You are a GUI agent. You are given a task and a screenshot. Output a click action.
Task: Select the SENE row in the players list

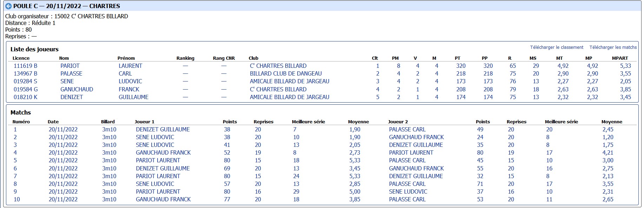pos(322,81)
